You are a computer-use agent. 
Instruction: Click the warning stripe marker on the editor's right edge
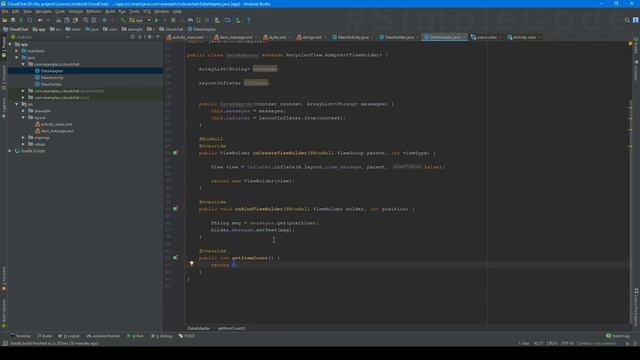[630, 107]
